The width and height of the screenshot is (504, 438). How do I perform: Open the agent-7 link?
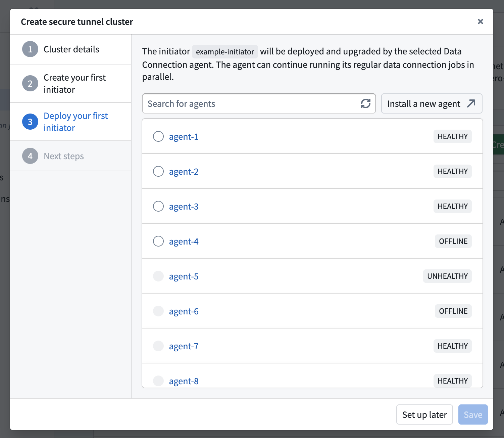tap(184, 346)
